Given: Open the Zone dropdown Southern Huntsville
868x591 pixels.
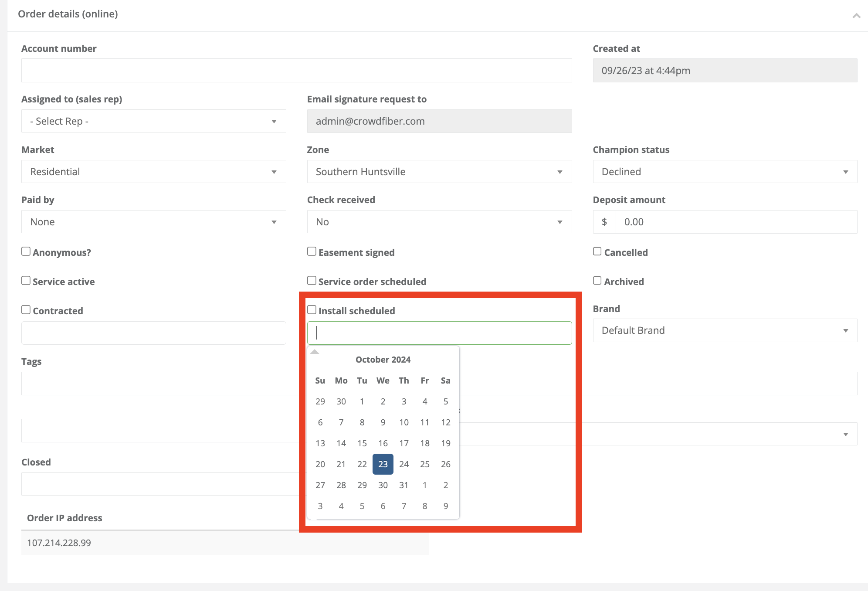Looking at the screenshot, I should coord(439,172).
